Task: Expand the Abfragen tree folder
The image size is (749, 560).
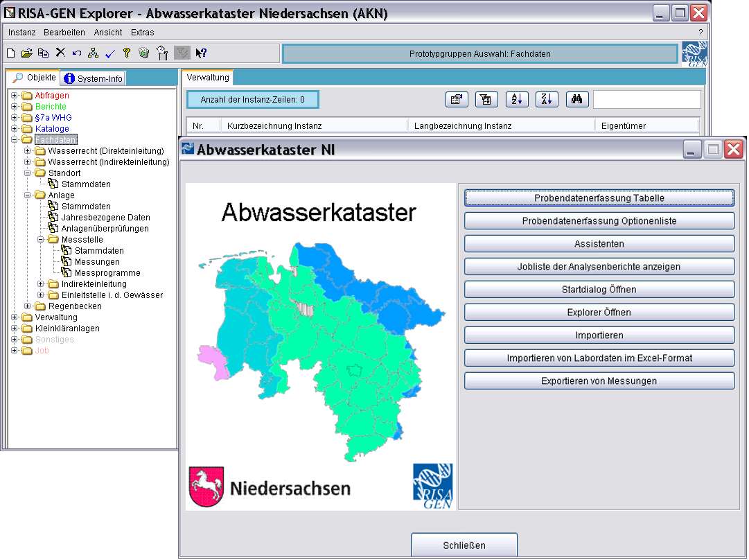Action: tap(15, 96)
